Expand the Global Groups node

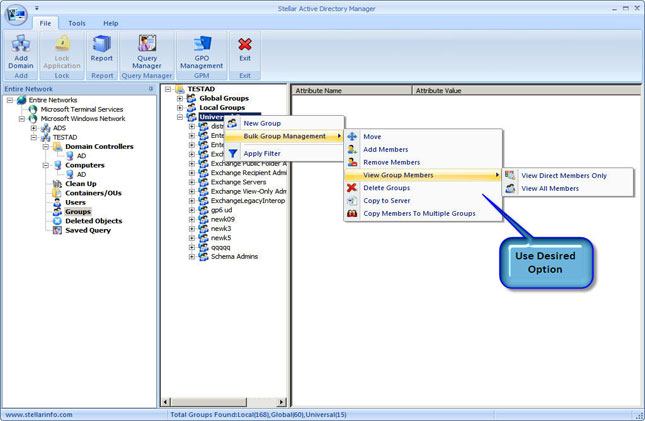tap(180, 99)
